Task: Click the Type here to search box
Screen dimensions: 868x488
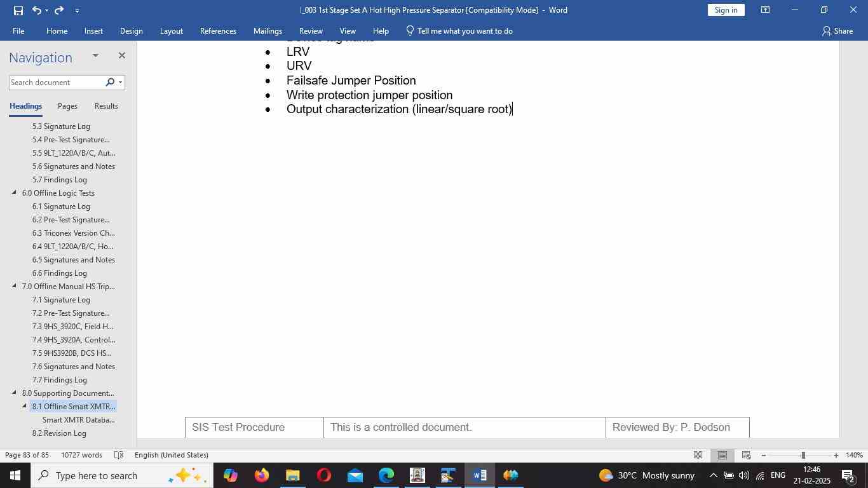Action: (x=122, y=475)
